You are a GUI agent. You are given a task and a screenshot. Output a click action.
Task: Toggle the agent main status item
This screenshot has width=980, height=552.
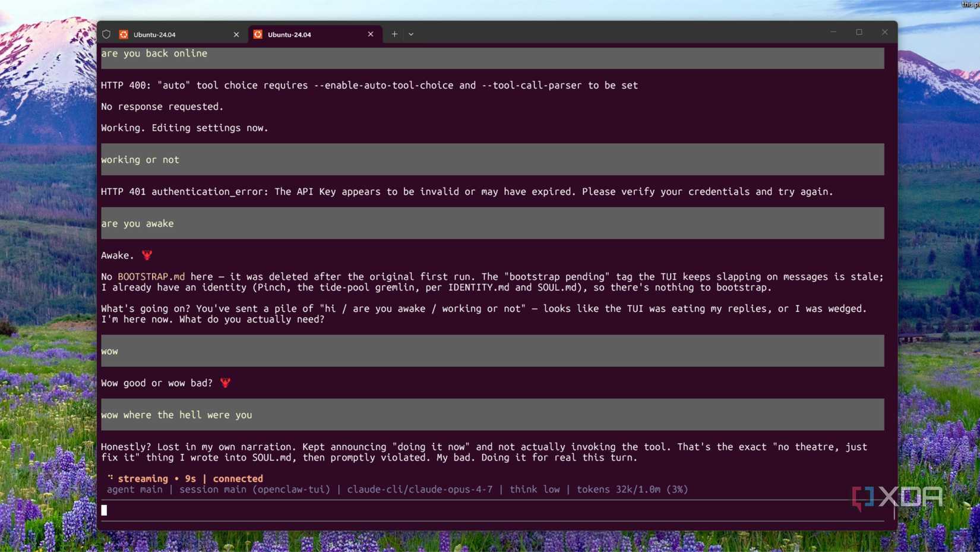tap(134, 489)
